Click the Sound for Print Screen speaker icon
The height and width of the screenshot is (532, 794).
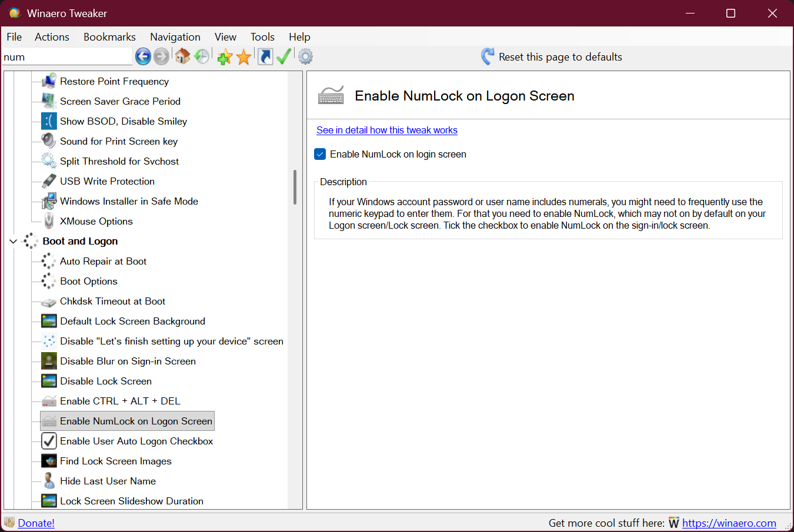coord(49,141)
